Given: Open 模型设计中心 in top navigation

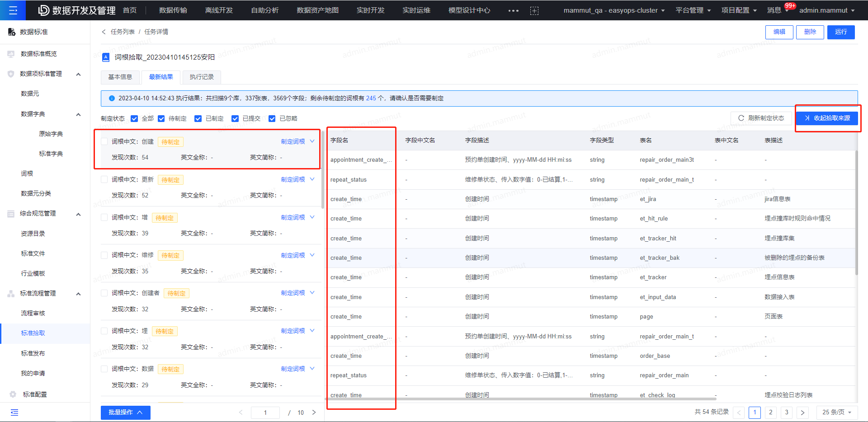Looking at the screenshot, I should coord(469,10).
